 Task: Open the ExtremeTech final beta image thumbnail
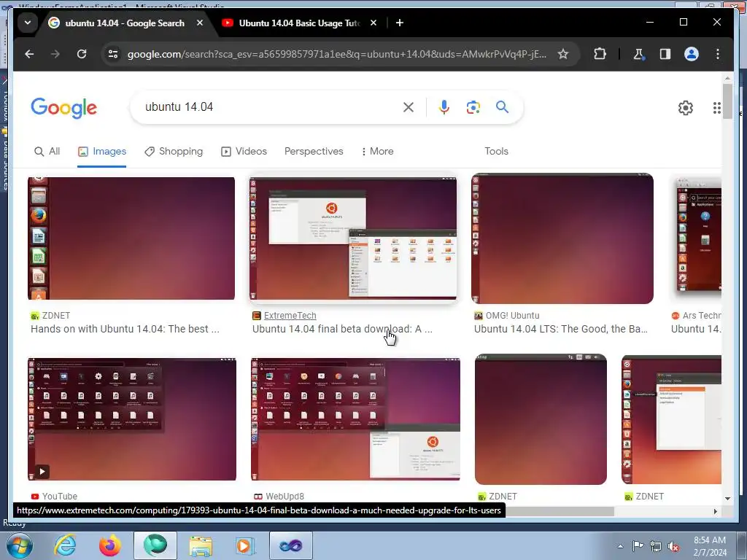(x=353, y=238)
